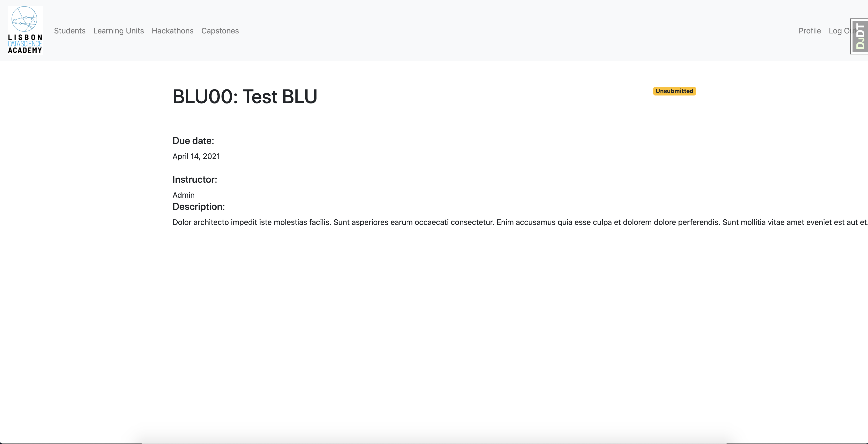The width and height of the screenshot is (868, 444).
Task: Click the instructor name Admin
Action: tap(183, 195)
